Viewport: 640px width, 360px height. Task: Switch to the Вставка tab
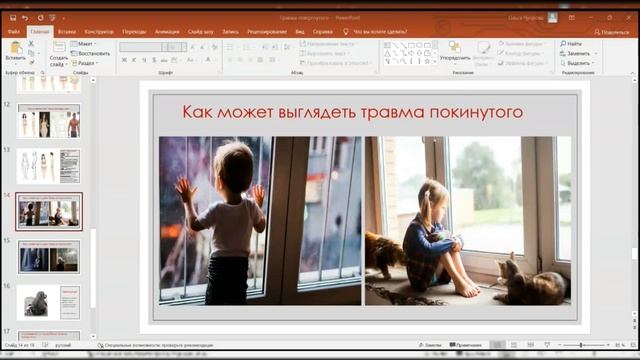(x=67, y=32)
